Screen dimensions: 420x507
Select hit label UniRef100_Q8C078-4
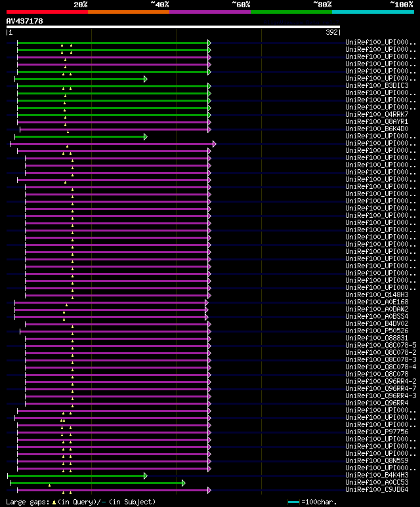coord(381,367)
